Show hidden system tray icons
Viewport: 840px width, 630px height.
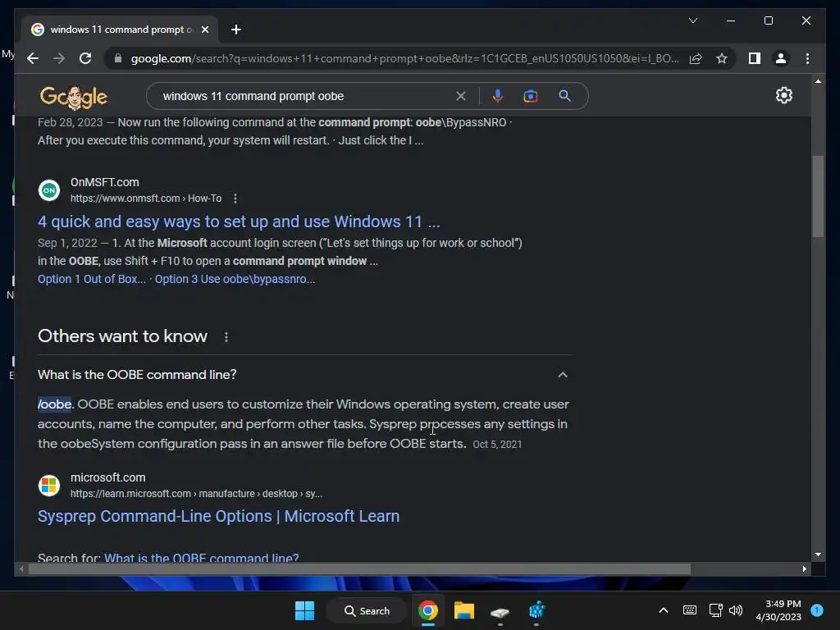pos(663,610)
